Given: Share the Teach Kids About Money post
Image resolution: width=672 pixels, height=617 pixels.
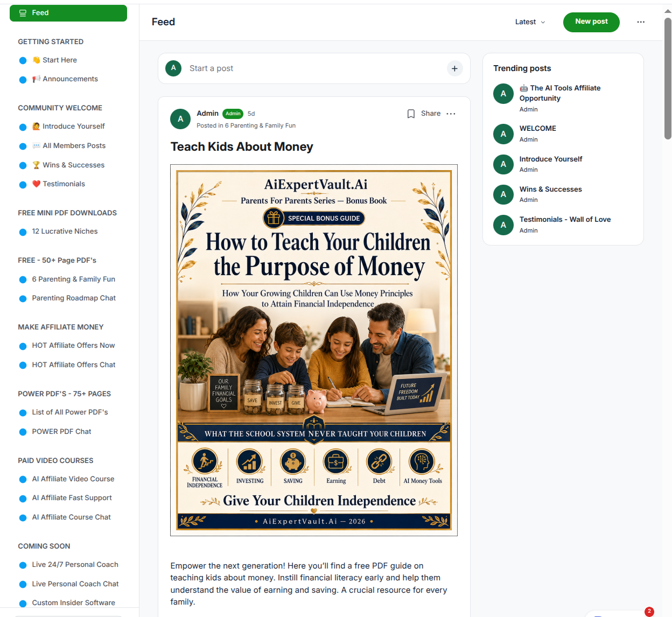Looking at the screenshot, I should point(431,114).
